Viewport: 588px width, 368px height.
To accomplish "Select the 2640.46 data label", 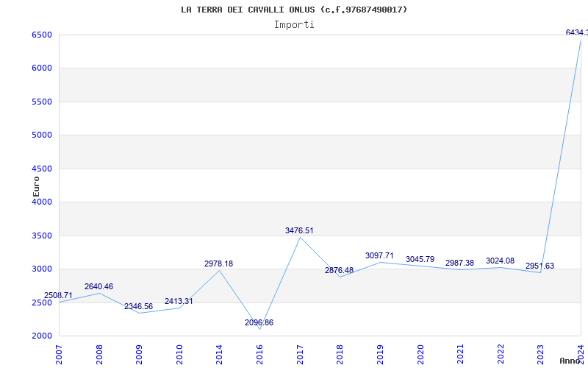I will (x=98, y=287).
